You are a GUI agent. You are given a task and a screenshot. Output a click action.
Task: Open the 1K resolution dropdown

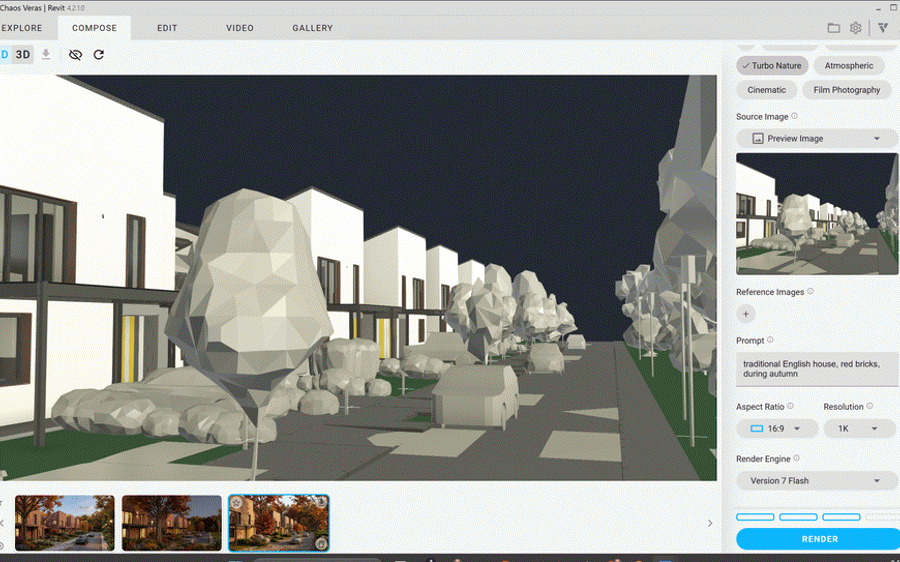click(x=859, y=429)
